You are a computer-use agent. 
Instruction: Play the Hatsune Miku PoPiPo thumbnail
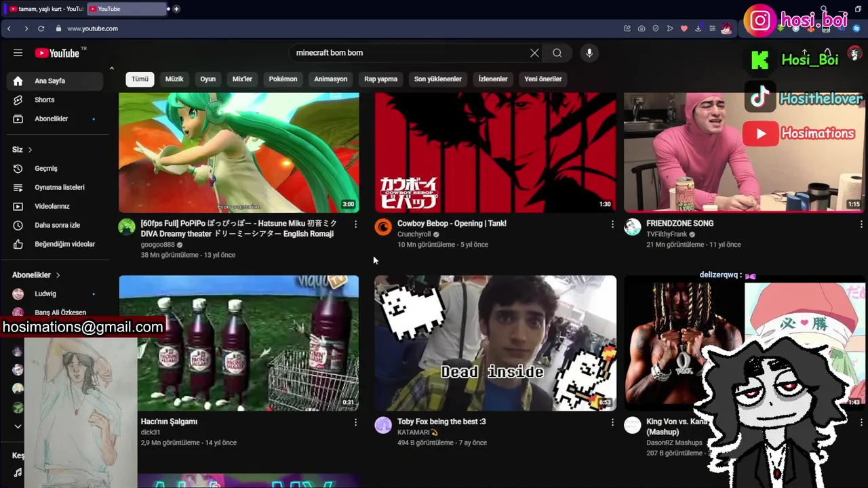tap(239, 152)
